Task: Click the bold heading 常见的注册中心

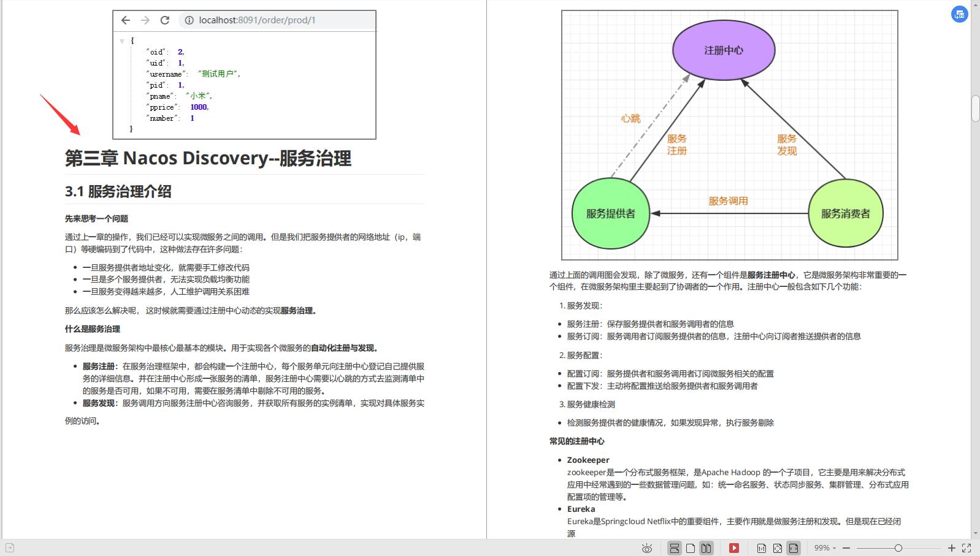Action: tap(577, 441)
